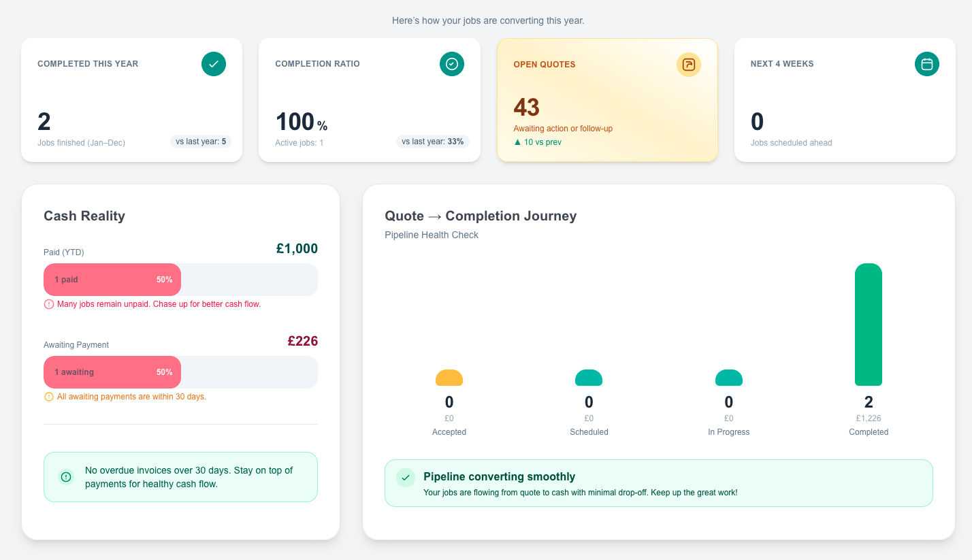The width and height of the screenshot is (972, 560).
Task: Toggle the Open Quotes highlighted card
Action: (x=607, y=100)
